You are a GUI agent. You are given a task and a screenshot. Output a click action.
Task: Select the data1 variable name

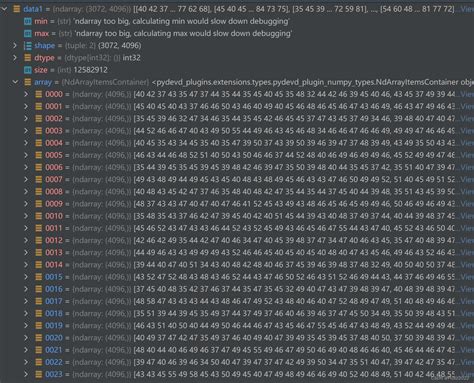(33, 9)
